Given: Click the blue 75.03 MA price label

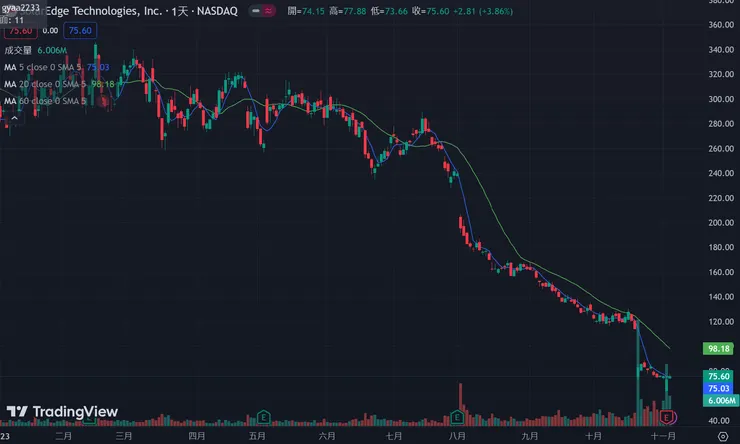Looking at the screenshot, I should pos(718,388).
